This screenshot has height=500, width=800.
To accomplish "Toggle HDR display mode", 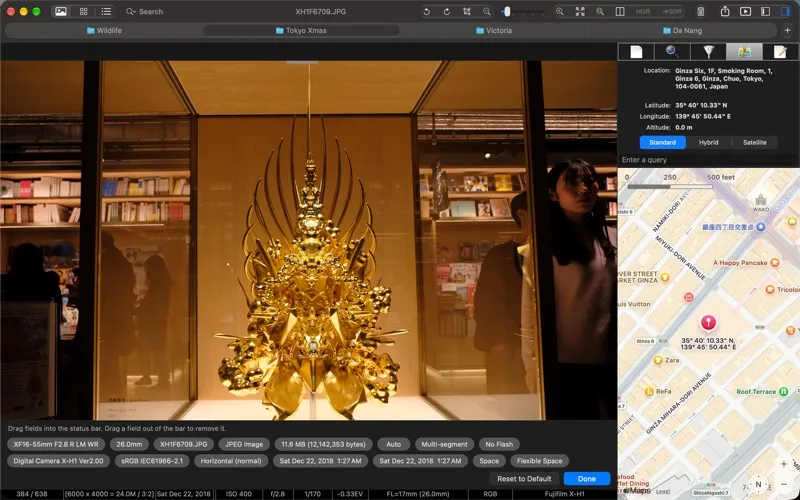I will coord(643,11).
